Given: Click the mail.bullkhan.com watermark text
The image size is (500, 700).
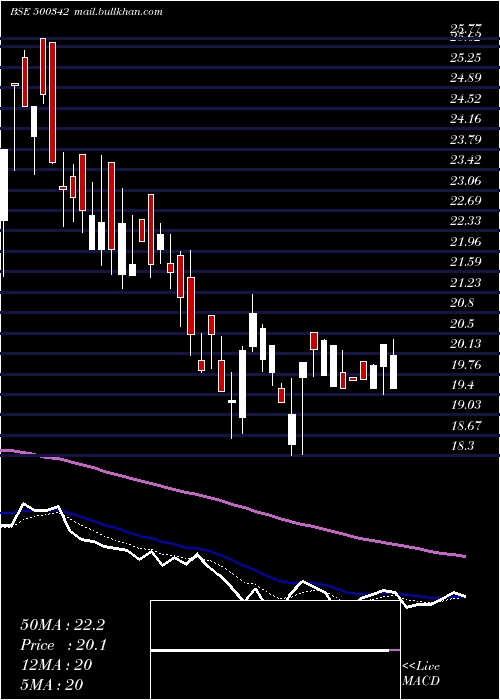Looking at the screenshot, I should coord(117,12).
